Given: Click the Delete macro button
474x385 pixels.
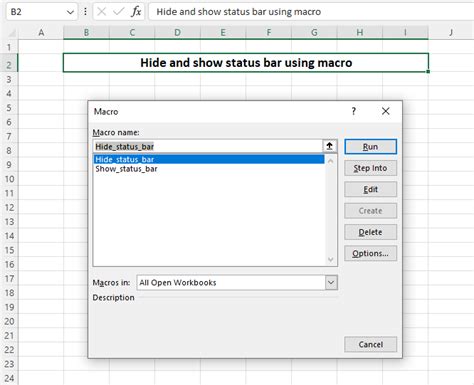Looking at the screenshot, I should coord(370,232).
